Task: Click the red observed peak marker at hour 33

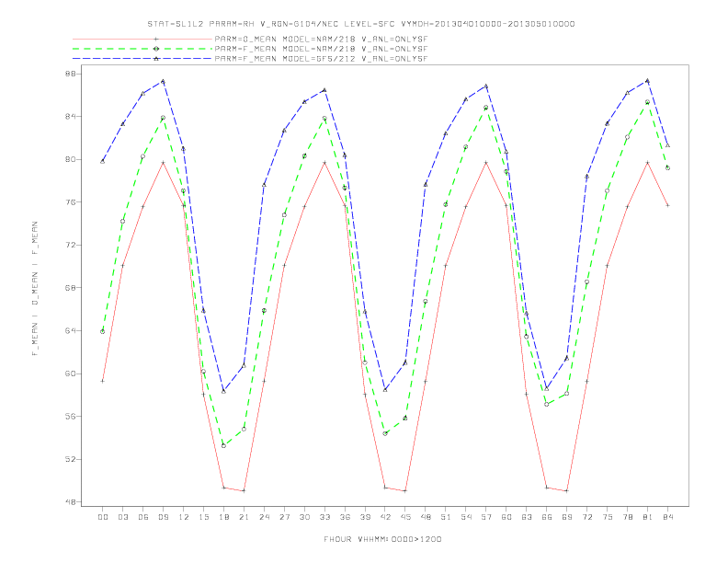Action: (x=324, y=163)
